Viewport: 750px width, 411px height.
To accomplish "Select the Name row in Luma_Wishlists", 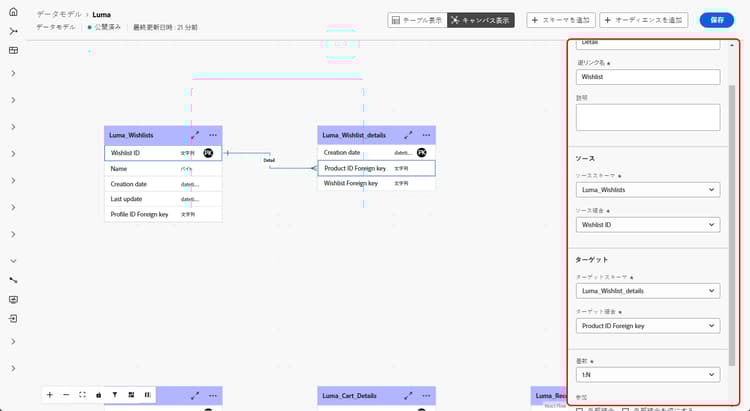I will 163,168.
